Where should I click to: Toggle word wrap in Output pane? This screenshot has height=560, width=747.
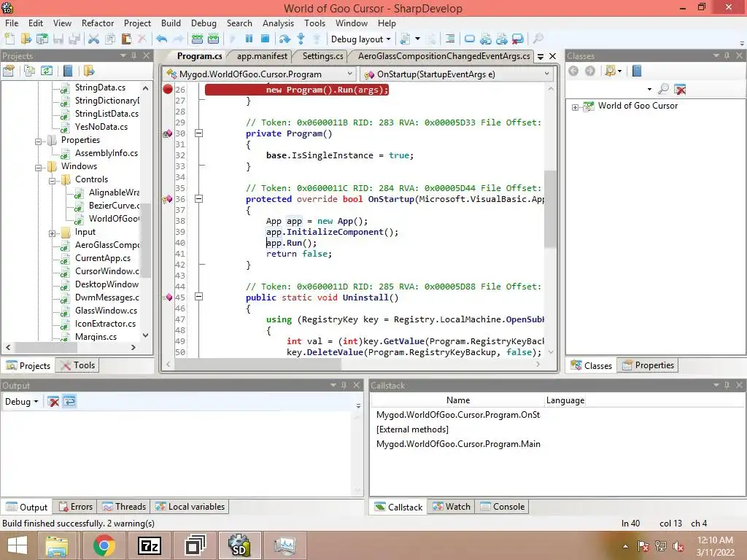(69, 402)
